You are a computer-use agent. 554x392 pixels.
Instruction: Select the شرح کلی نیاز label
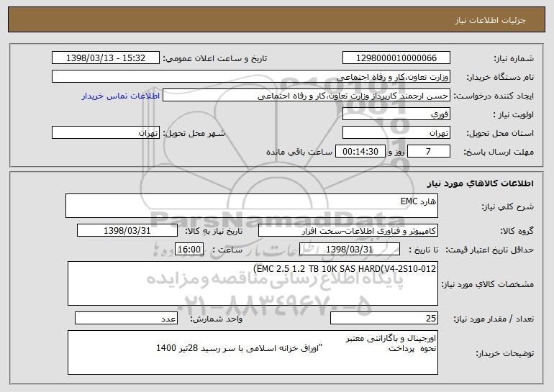tap(508, 206)
